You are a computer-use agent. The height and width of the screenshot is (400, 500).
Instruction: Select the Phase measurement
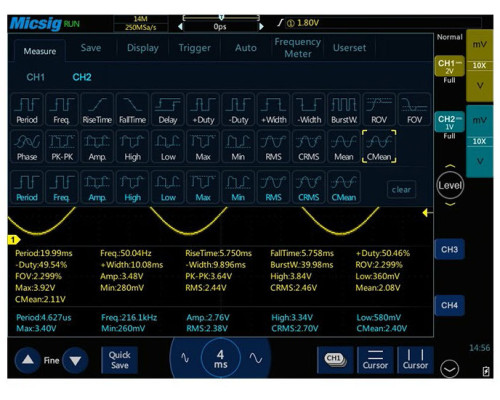27,147
